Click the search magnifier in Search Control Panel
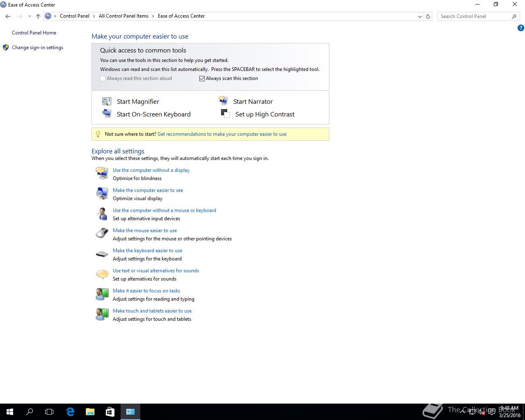 (514, 16)
